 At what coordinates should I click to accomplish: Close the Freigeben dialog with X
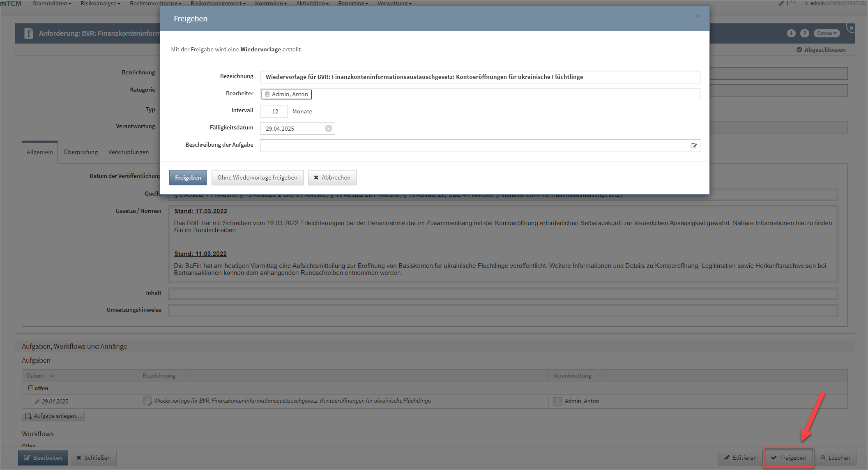[x=698, y=16]
